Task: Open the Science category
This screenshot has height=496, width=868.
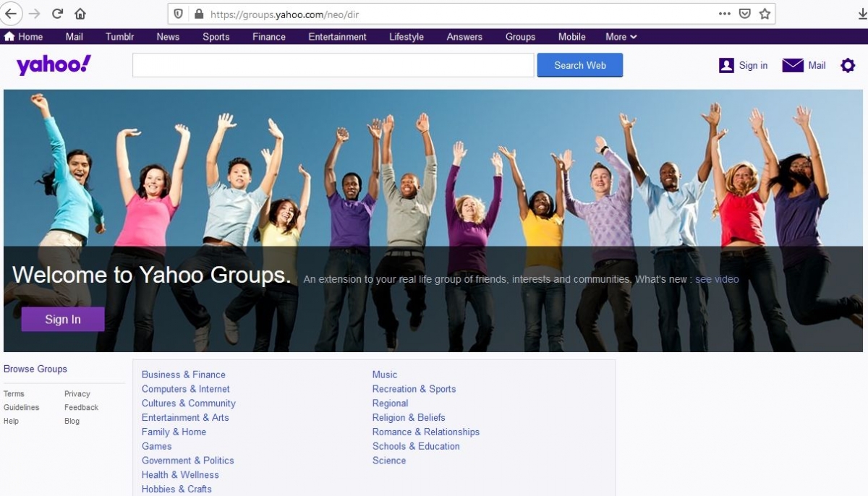Action: (x=389, y=461)
